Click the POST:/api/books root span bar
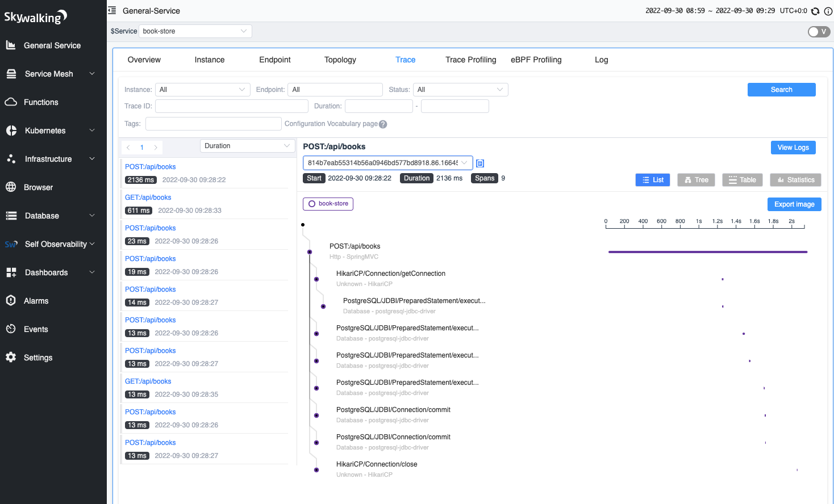 tap(708, 252)
